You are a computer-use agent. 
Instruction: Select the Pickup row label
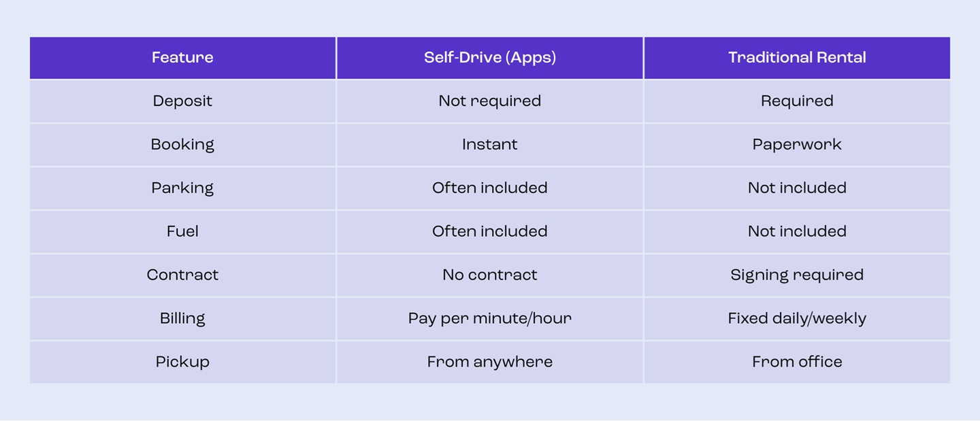tap(182, 363)
